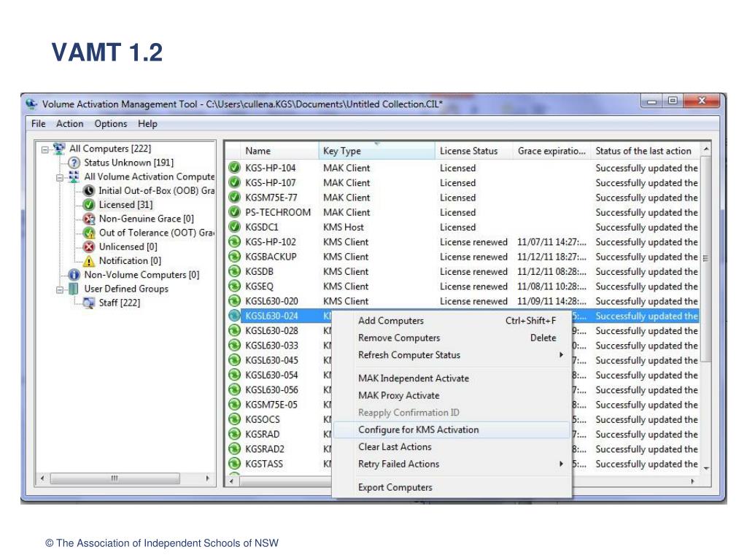Click the tree pane horizontal scrollbar thumb
747x560 pixels.
pos(115,478)
